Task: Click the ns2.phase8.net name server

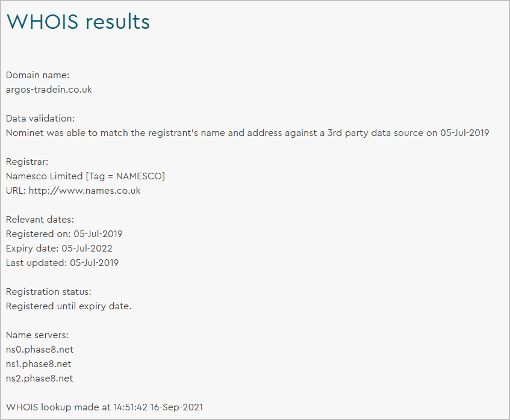Action: pos(40,378)
